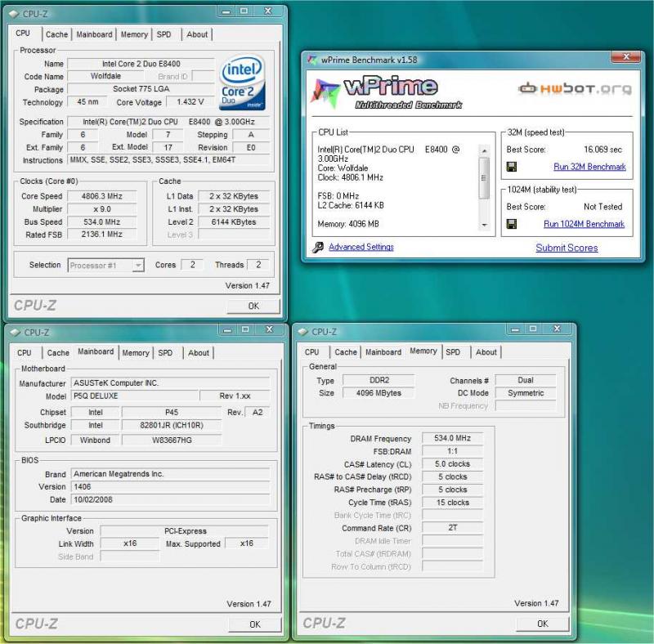Switch to Mainboard tab in top CPU-Z window
The width and height of the screenshot is (654, 644).
[x=94, y=34]
